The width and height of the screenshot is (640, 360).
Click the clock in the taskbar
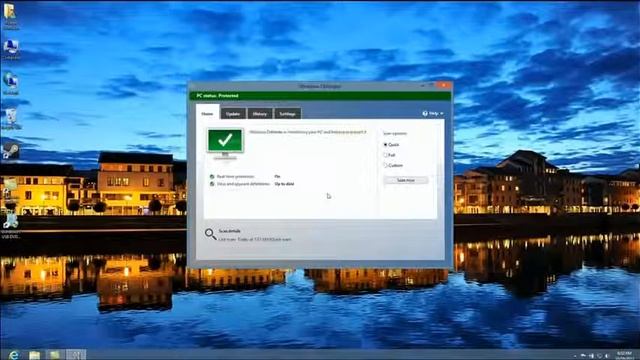click(x=624, y=355)
